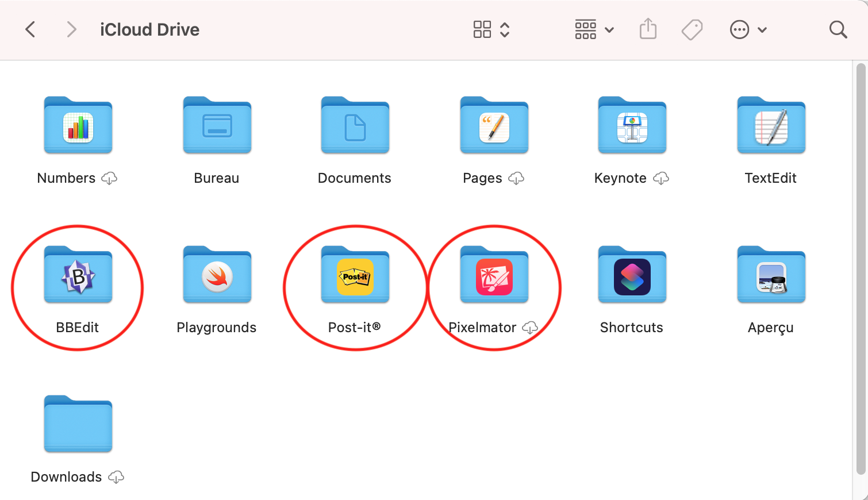Go back with the left chevron button
Image resolution: width=868 pixels, height=500 pixels.
[30, 29]
